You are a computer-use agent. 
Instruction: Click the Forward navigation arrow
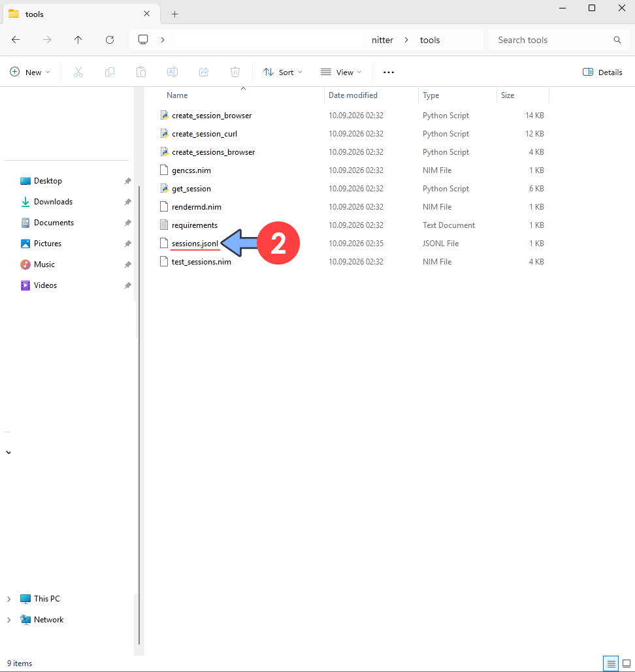(47, 40)
